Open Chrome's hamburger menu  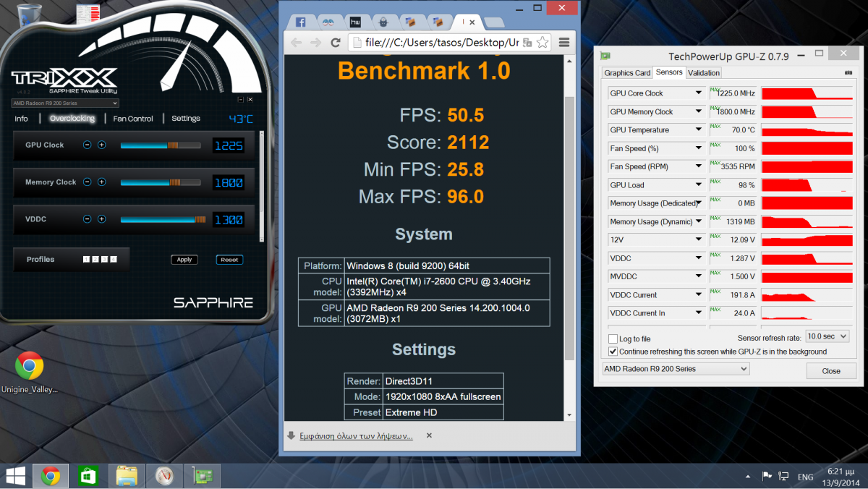(x=564, y=42)
